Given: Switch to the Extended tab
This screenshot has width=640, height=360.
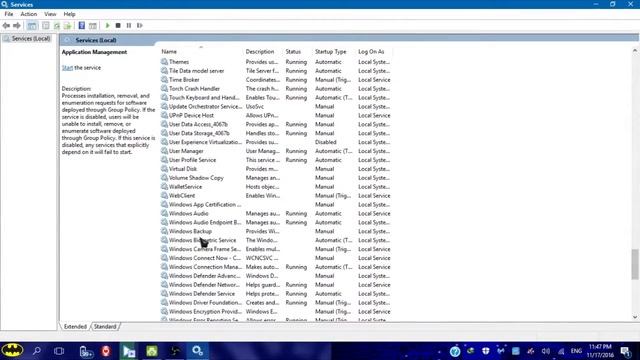Looking at the screenshot, I should [75, 327].
